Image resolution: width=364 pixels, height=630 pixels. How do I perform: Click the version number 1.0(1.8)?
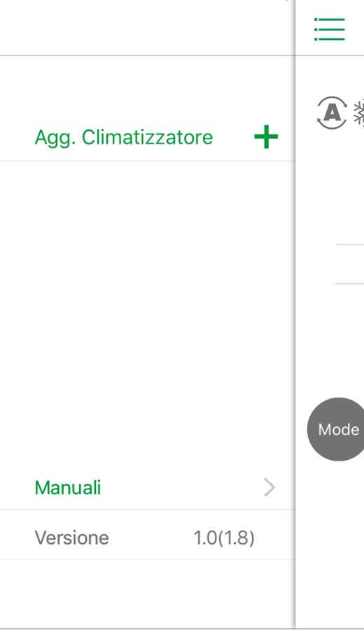(x=224, y=538)
